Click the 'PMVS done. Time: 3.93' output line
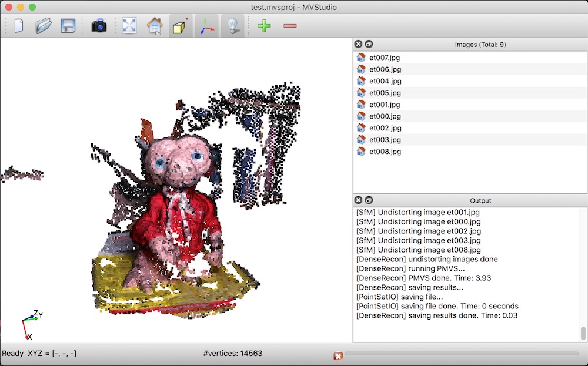 point(423,278)
